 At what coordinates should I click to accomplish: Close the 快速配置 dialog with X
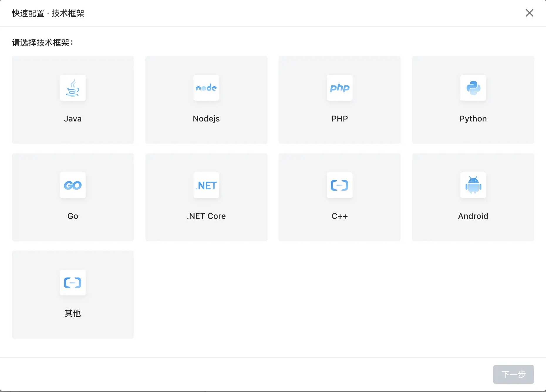(x=530, y=13)
